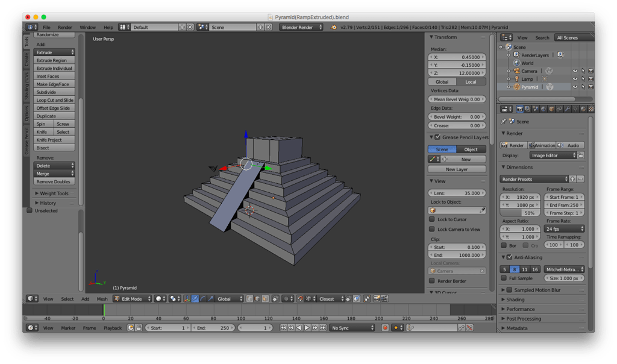The width and height of the screenshot is (617, 364).
Task: Enable the Render Border checkbox
Action: tap(431, 281)
